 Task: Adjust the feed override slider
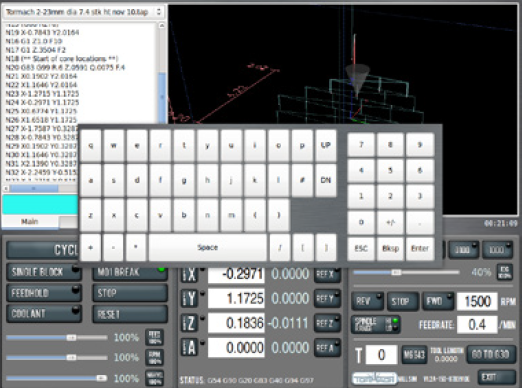click(57, 338)
